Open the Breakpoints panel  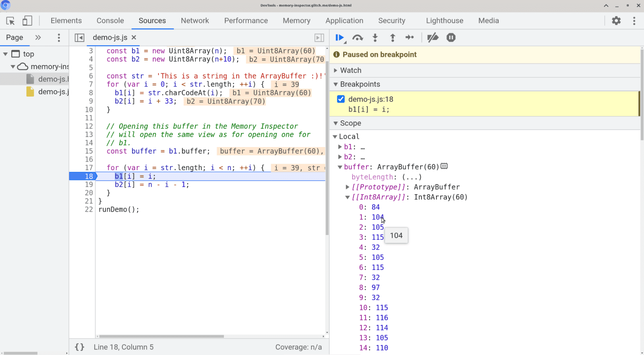360,84
